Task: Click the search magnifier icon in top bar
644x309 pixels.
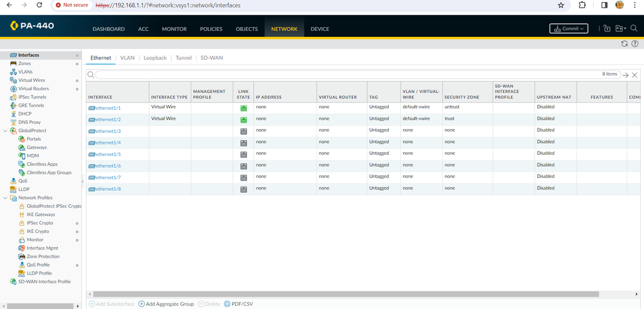Action: coord(634,28)
